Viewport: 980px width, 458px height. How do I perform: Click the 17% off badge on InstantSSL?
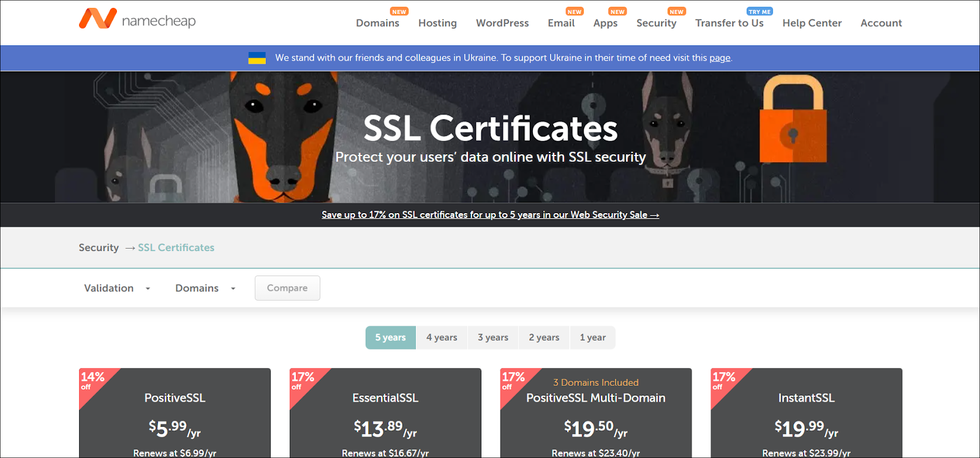(x=724, y=380)
